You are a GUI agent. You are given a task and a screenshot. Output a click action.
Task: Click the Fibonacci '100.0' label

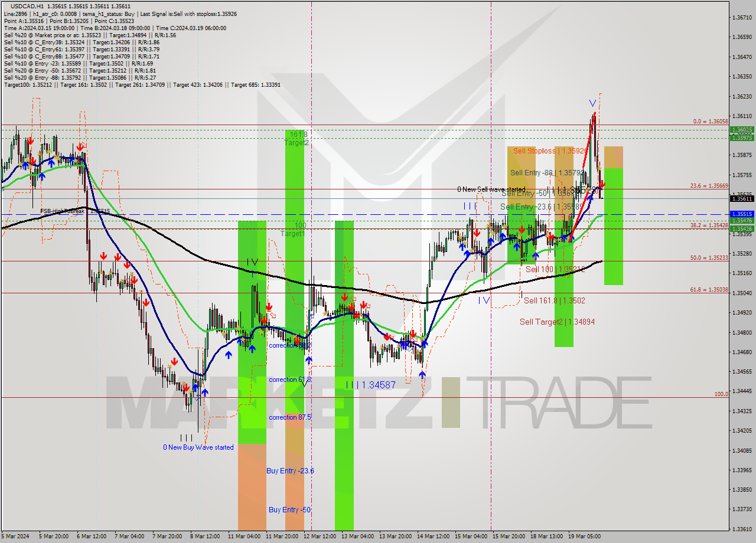721,394
